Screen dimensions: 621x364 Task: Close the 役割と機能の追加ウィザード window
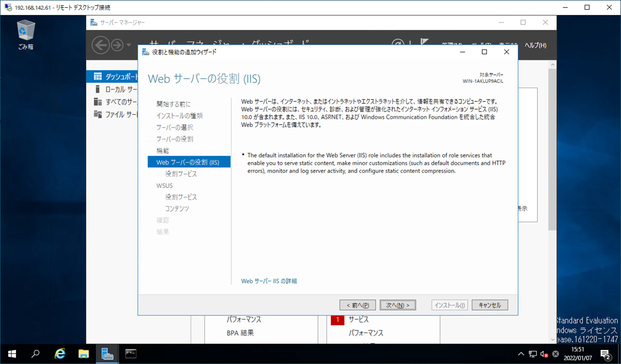pos(507,52)
